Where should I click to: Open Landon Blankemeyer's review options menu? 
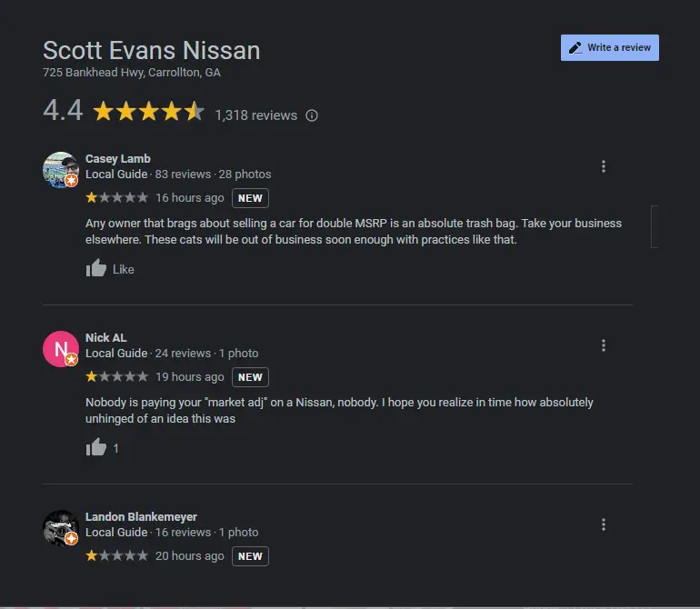point(604,524)
